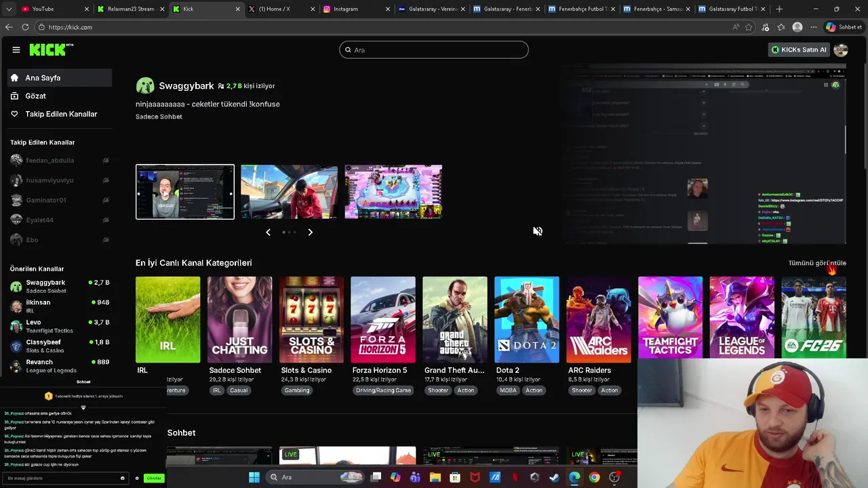Image resolution: width=868 pixels, height=488 pixels.
Task: Open the Sohbet et Copilot button
Action: coord(844,27)
